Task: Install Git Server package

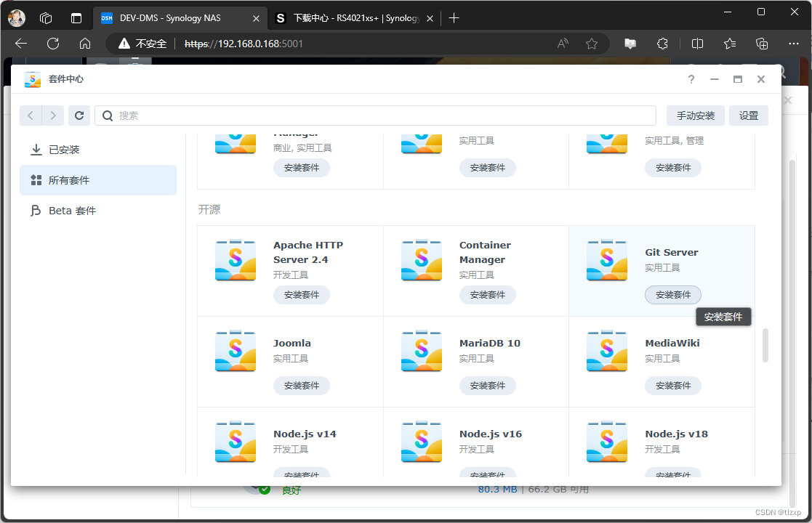Action: [672, 295]
